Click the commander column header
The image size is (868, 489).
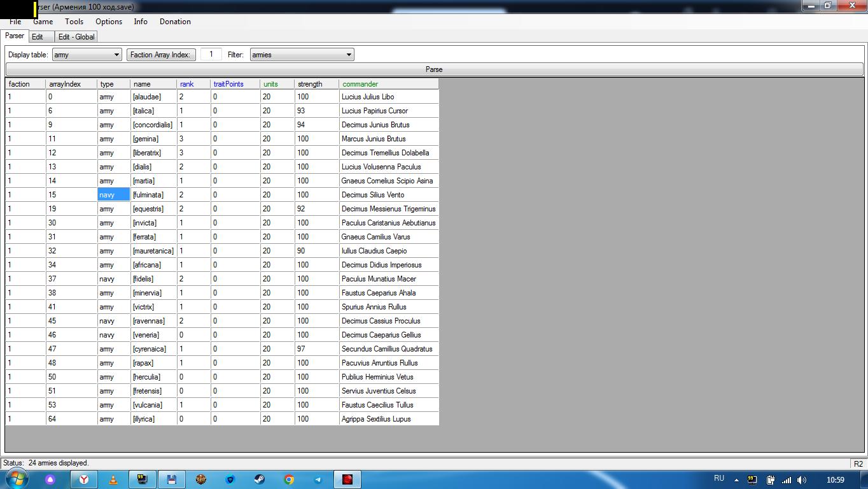(x=388, y=84)
